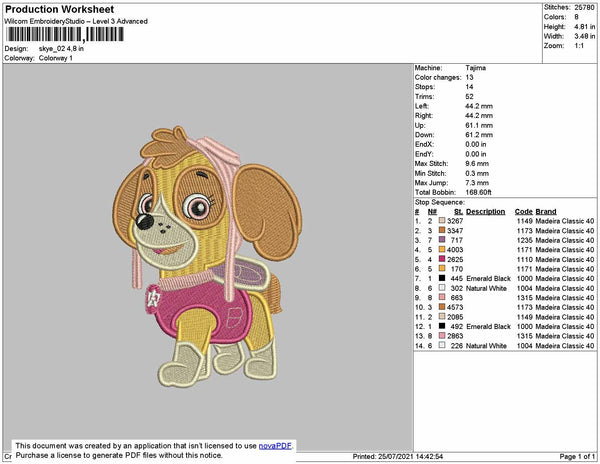Click the pink swatch for stop 9 (663 stitches)
600x464 pixels.
coord(442,297)
